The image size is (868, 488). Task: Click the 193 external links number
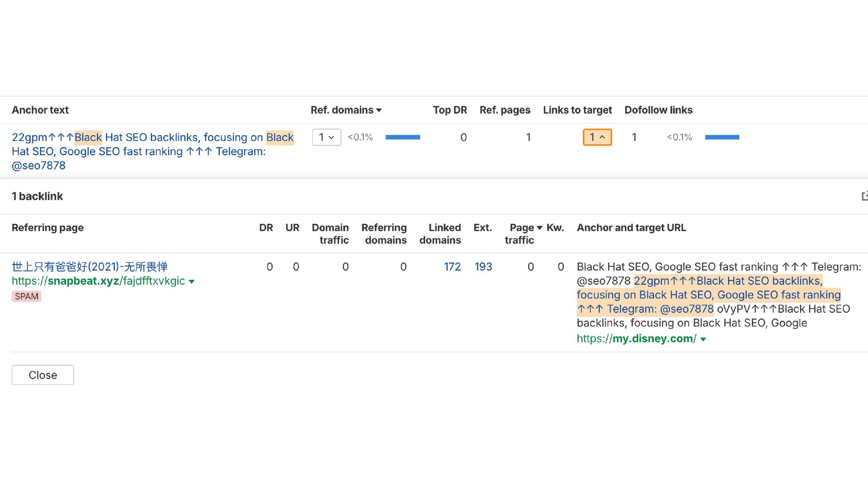[483, 267]
